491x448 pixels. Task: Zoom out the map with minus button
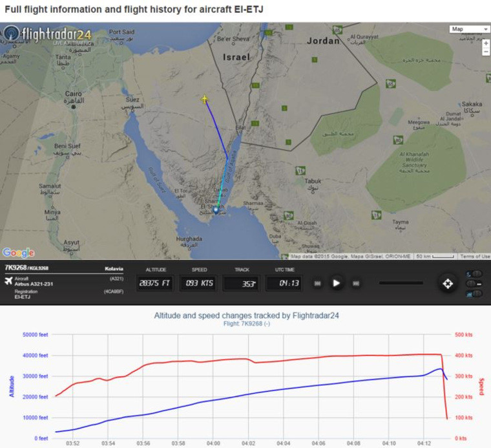(486, 52)
